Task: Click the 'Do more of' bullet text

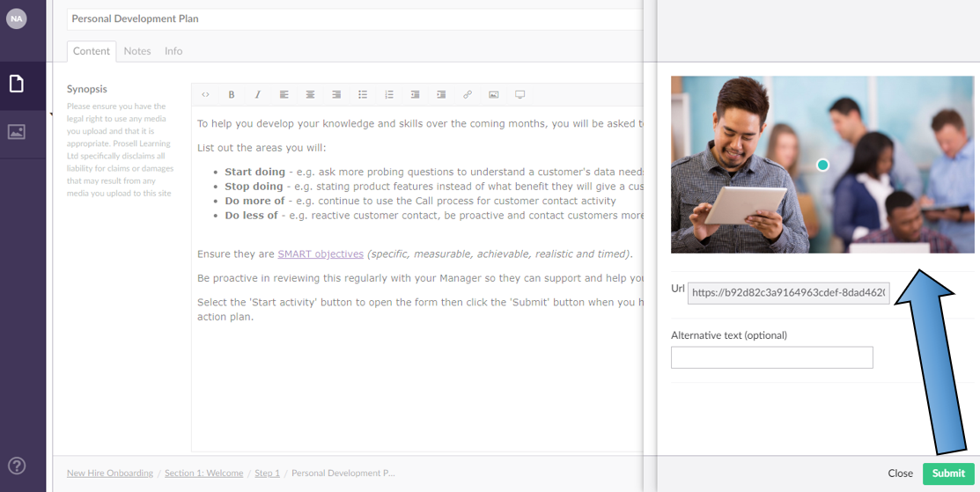Action: (x=255, y=201)
